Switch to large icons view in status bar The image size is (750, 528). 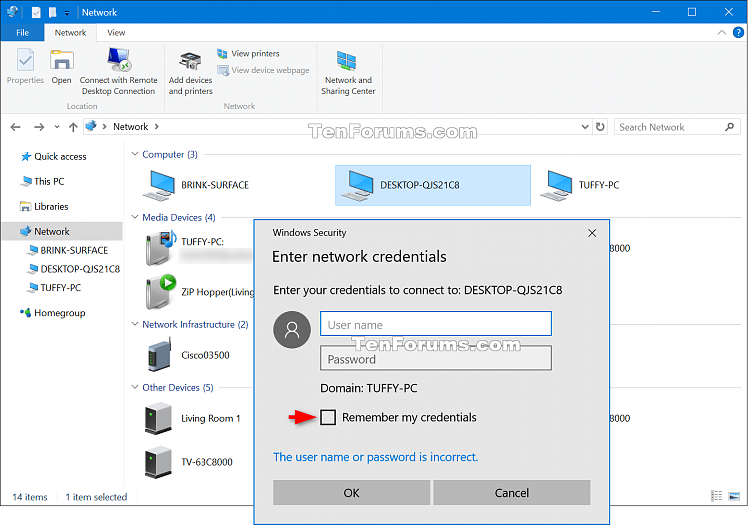734,496
